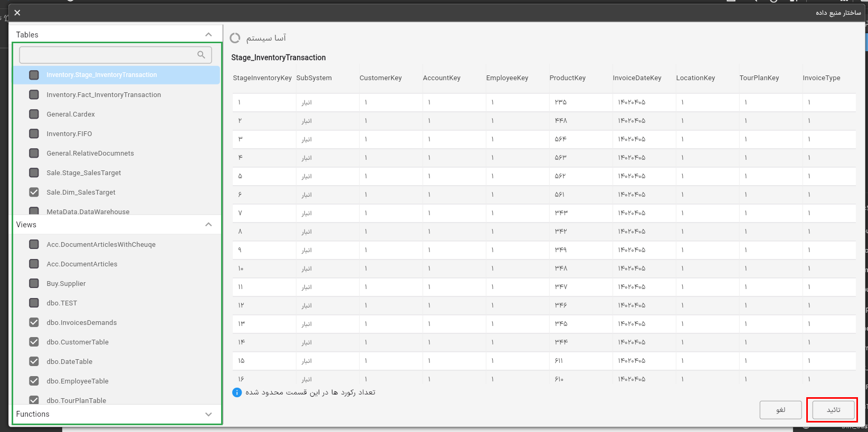Click ProductKey cell ۶۱۱ in row ۱۵
This screenshot has height=432, width=868.
[559, 361]
